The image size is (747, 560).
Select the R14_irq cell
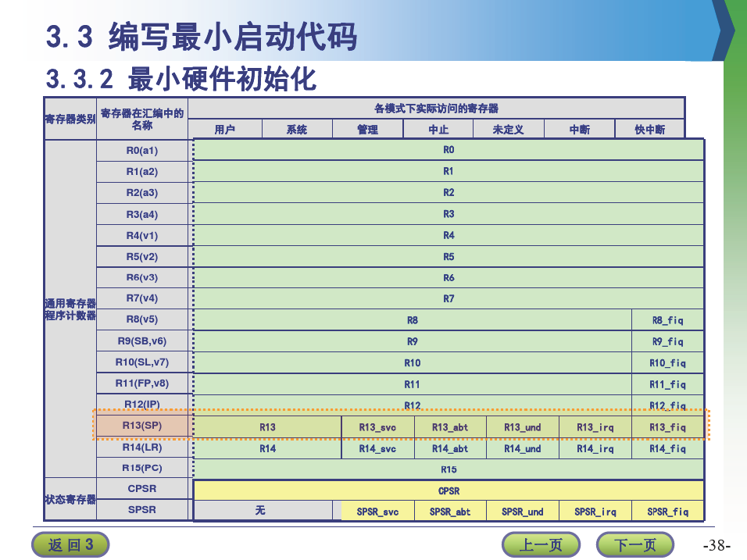click(595, 448)
